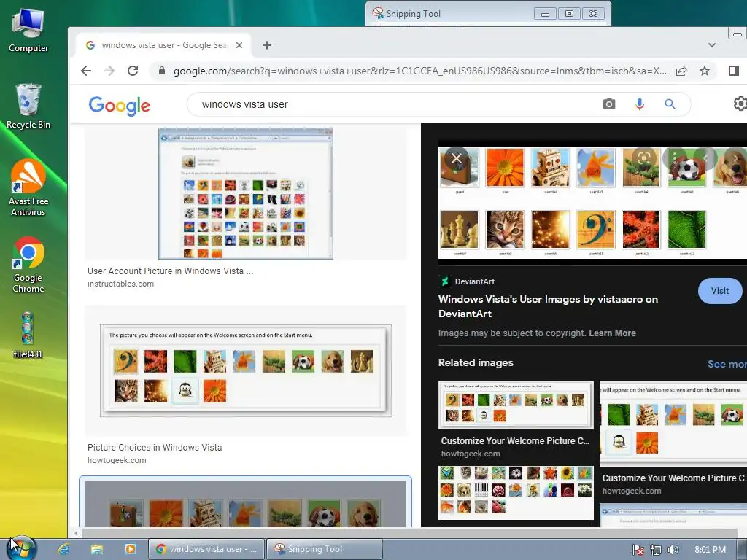This screenshot has height=560, width=747.
Task: Click the padlock site info icon
Action: coord(161,71)
